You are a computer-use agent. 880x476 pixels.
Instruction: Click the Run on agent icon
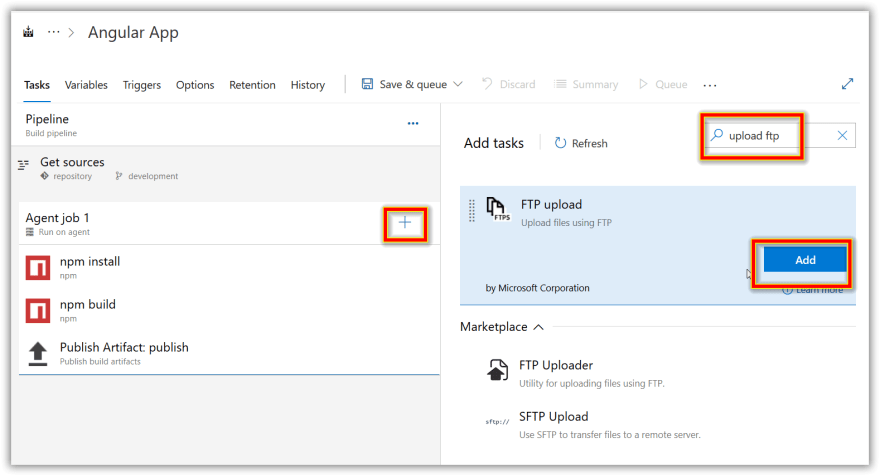coord(30,232)
